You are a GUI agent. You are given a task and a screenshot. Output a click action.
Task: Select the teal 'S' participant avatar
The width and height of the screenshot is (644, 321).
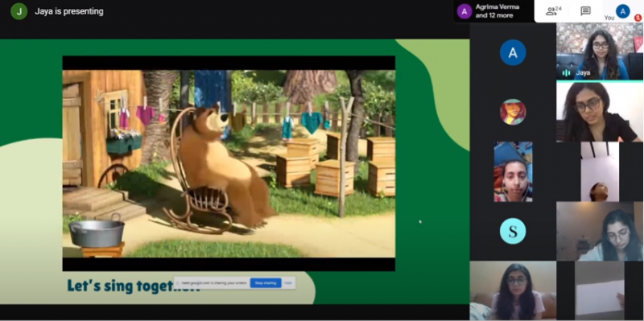coord(513,231)
